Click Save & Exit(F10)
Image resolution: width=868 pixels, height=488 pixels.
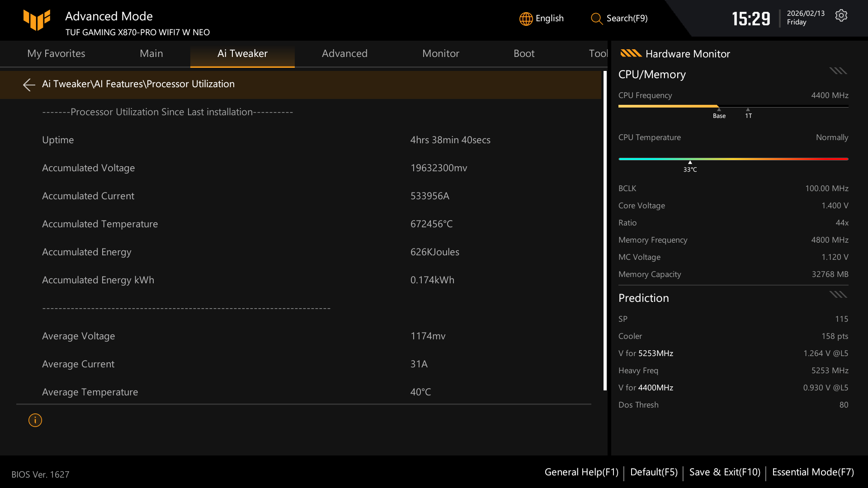point(724,472)
